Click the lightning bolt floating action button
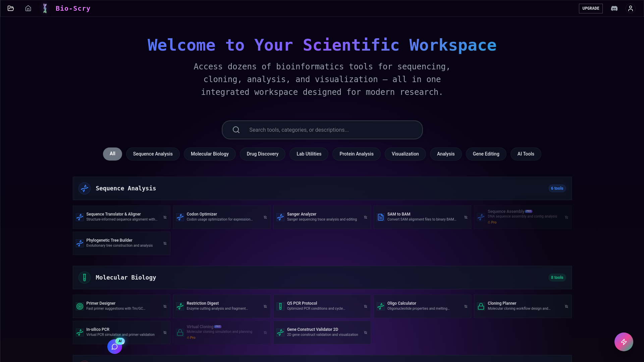This screenshot has height=362, width=644. pyautogui.click(x=624, y=342)
